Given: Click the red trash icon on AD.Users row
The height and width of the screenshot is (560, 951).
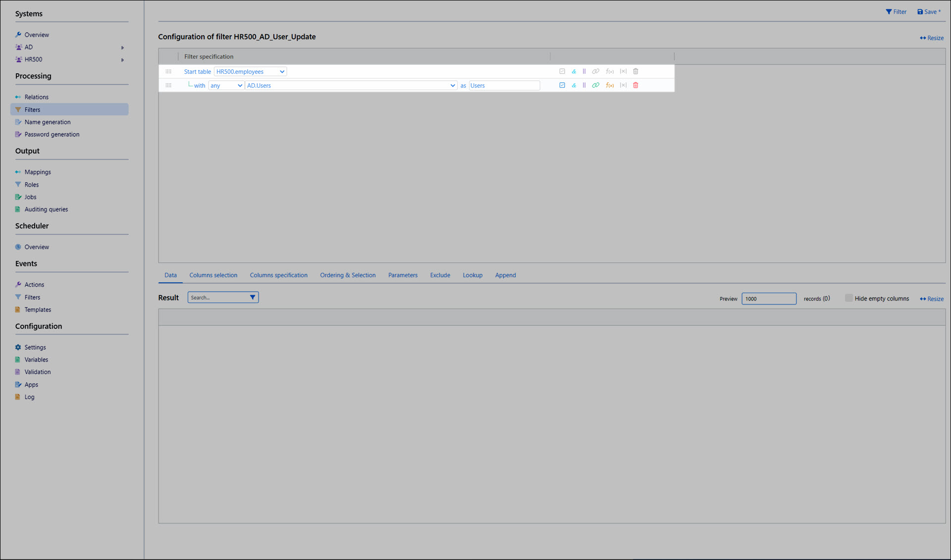Looking at the screenshot, I should point(635,85).
